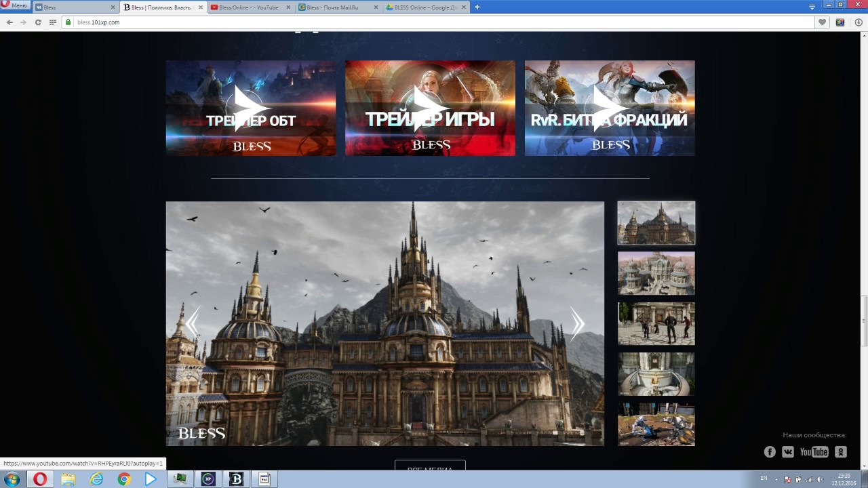The width and height of the screenshot is (868, 488).
Task: Select the active Bless Политика tab
Action: click(x=163, y=7)
